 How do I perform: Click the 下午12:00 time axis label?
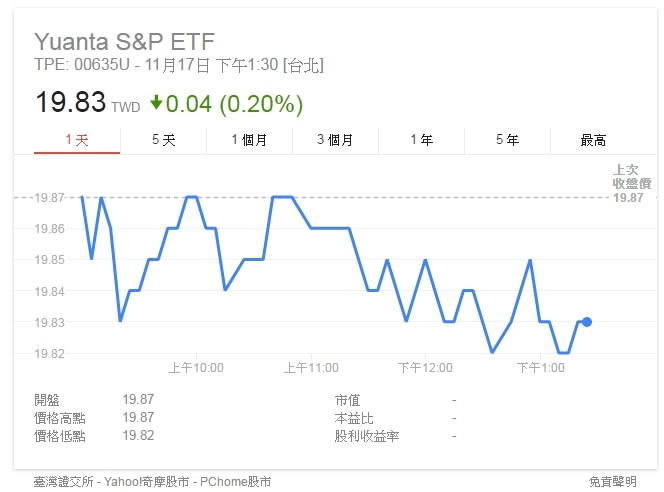425,368
